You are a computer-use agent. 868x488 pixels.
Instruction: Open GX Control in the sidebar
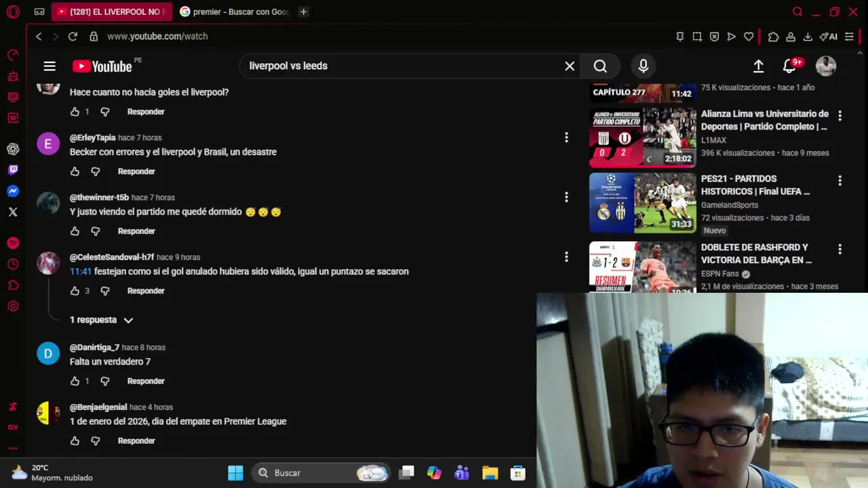point(13,427)
